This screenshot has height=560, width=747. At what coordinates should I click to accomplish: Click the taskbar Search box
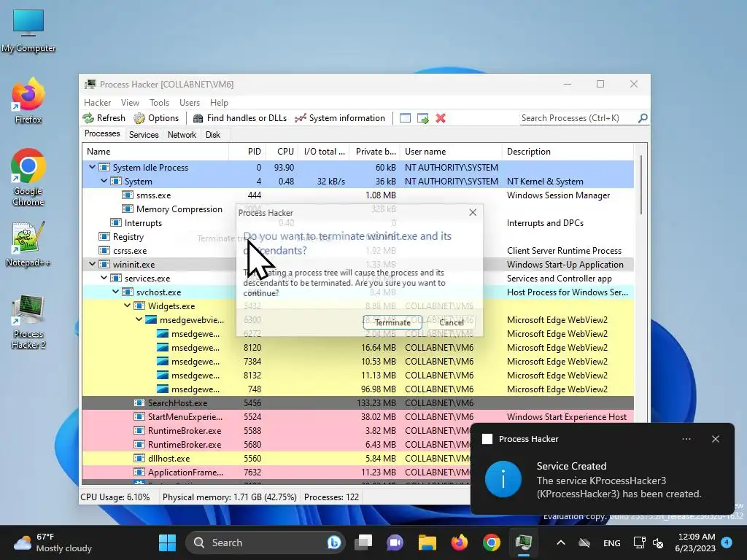[265, 542]
